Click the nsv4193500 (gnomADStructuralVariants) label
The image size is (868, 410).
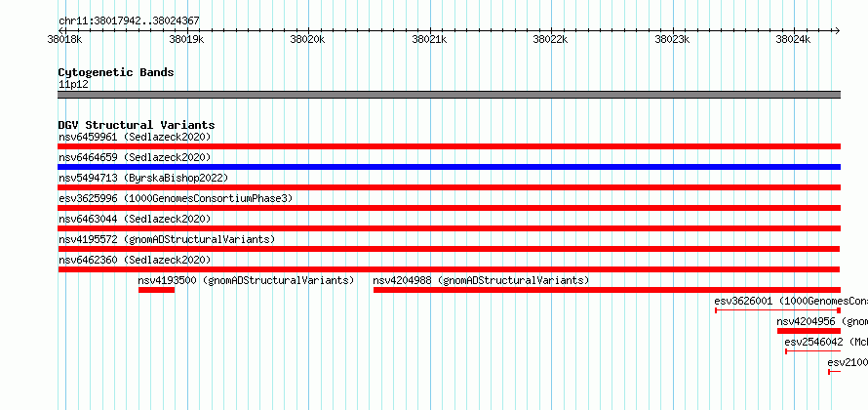(246, 280)
